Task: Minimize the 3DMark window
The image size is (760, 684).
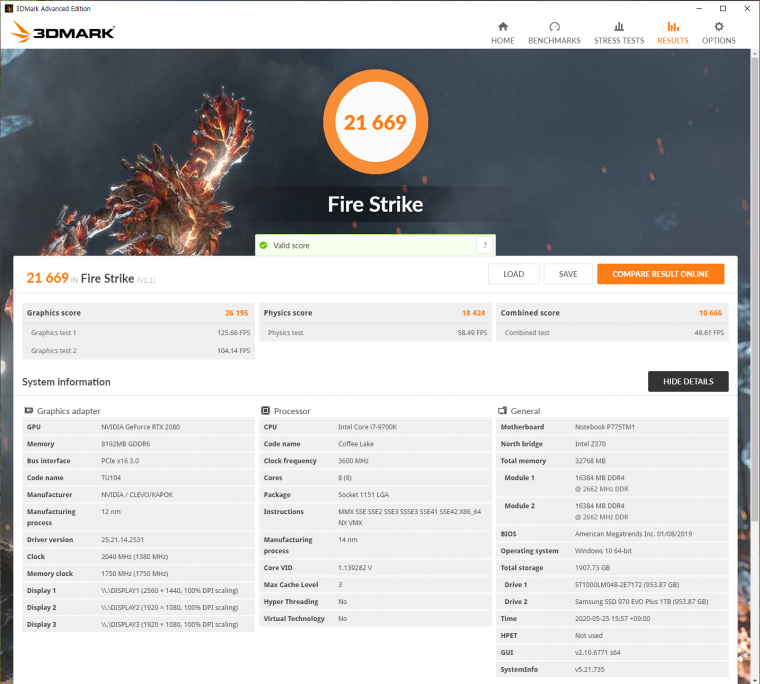Action: click(699, 8)
